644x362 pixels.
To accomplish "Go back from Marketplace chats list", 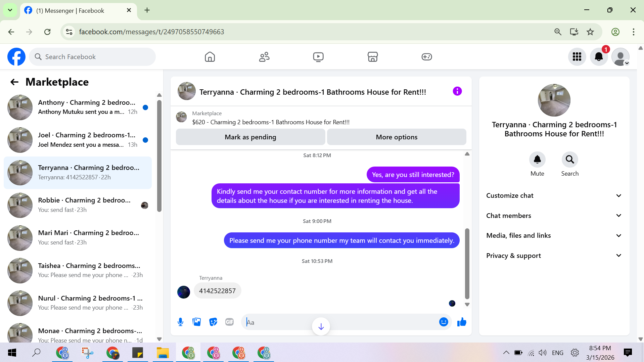I will pos(14,82).
